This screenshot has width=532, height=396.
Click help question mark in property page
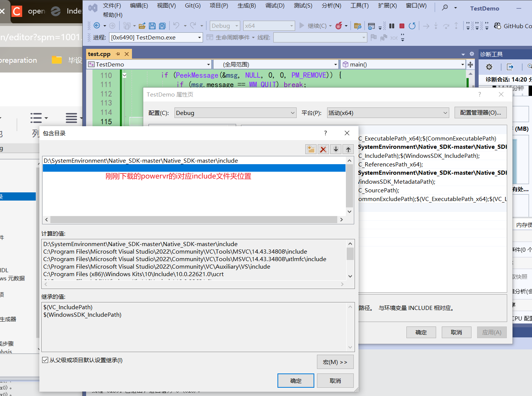pyautogui.click(x=480, y=94)
